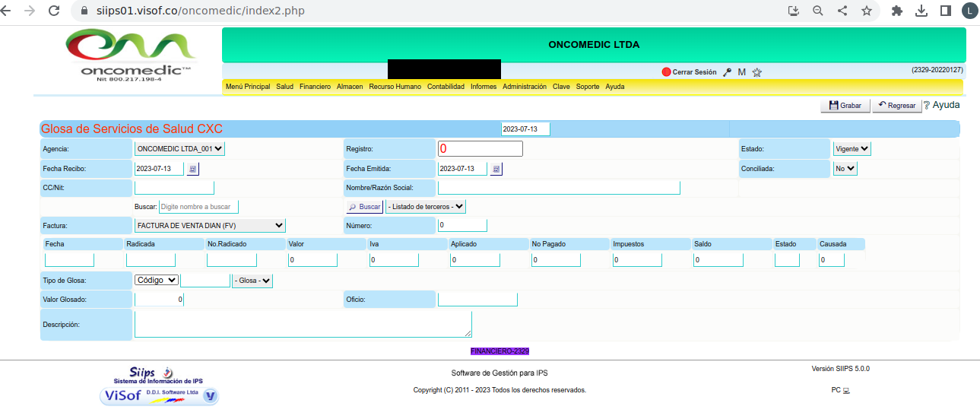Open the Factura type dropdown

[x=210, y=225]
